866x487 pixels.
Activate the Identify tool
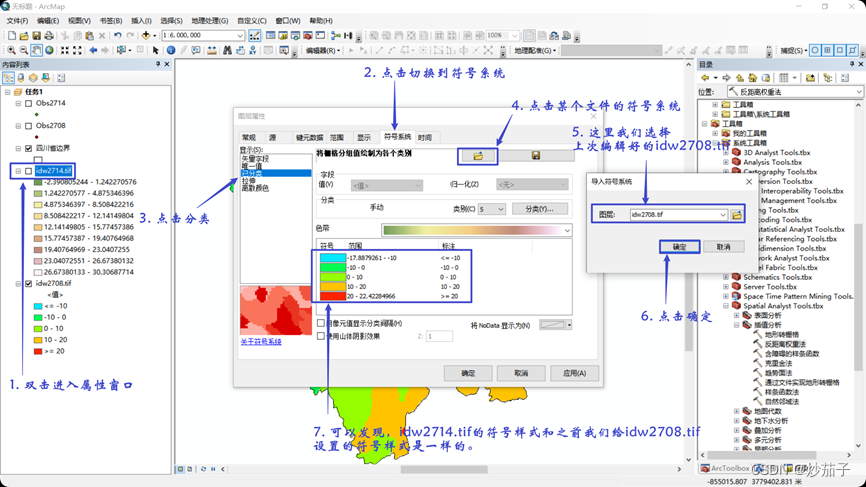[171, 50]
